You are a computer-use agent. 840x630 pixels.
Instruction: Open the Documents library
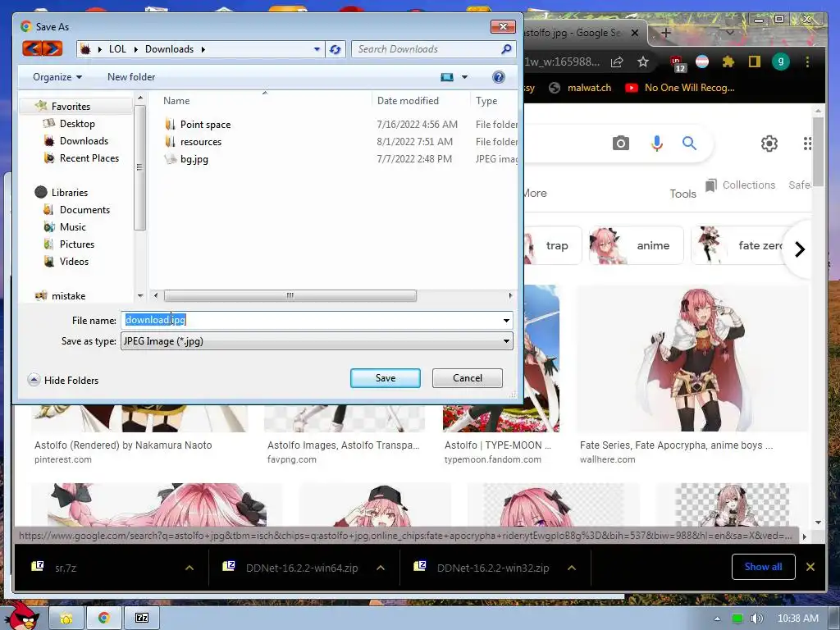point(84,209)
